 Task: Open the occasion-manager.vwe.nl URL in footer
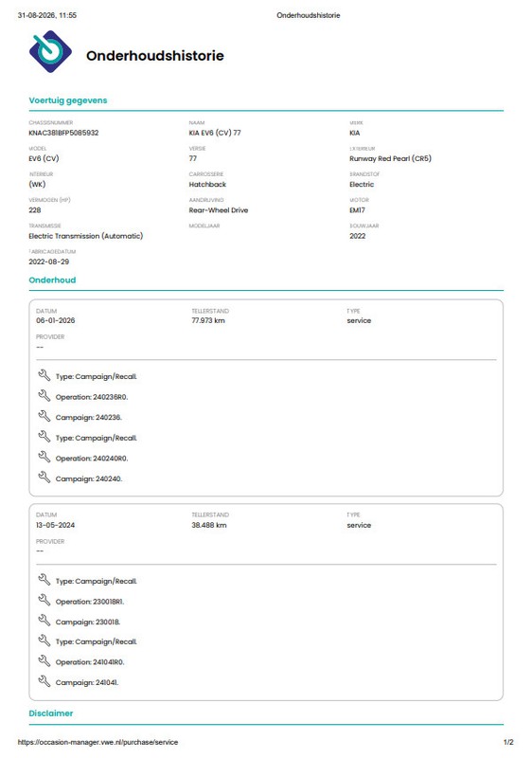click(x=98, y=742)
